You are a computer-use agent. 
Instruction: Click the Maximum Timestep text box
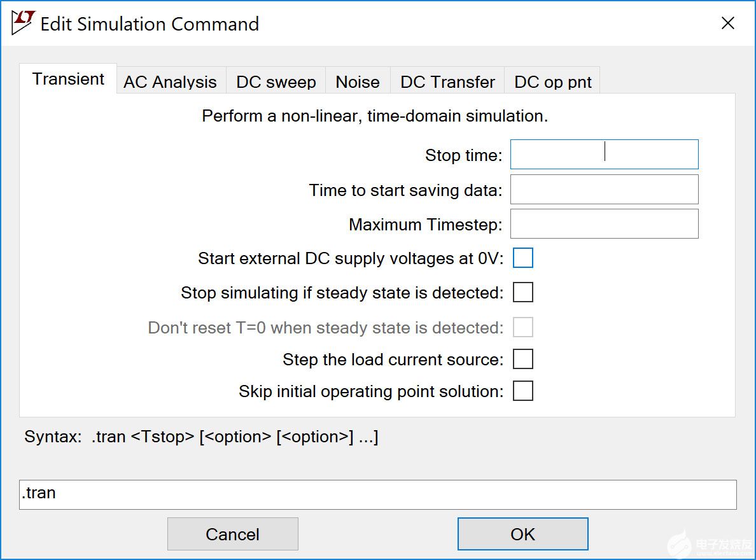pos(604,224)
